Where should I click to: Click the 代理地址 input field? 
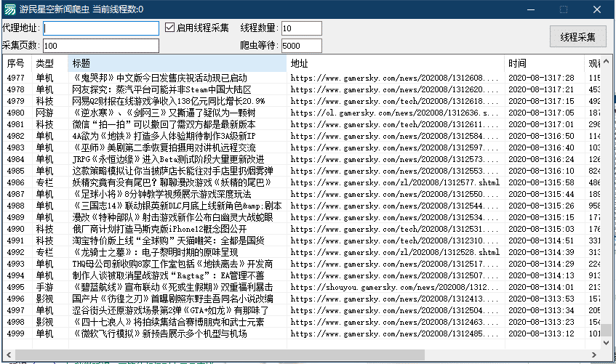pos(101,28)
